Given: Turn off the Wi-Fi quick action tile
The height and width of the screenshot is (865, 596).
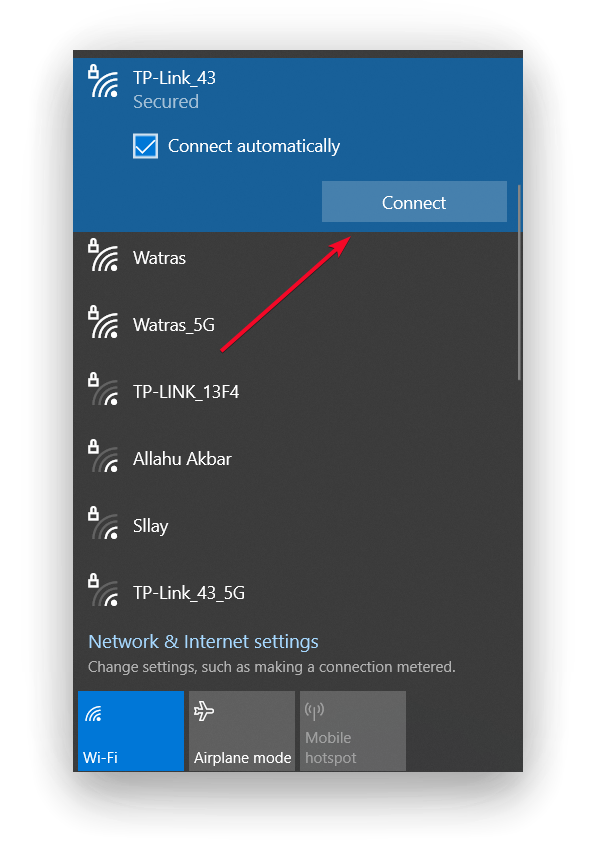Looking at the screenshot, I should (131, 731).
